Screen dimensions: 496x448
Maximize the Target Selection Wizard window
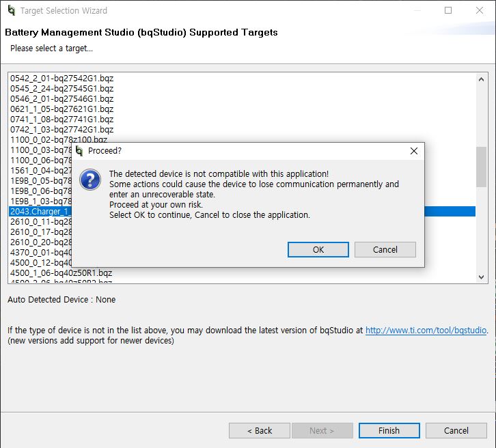pyautogui.click(x=448, y=11)
